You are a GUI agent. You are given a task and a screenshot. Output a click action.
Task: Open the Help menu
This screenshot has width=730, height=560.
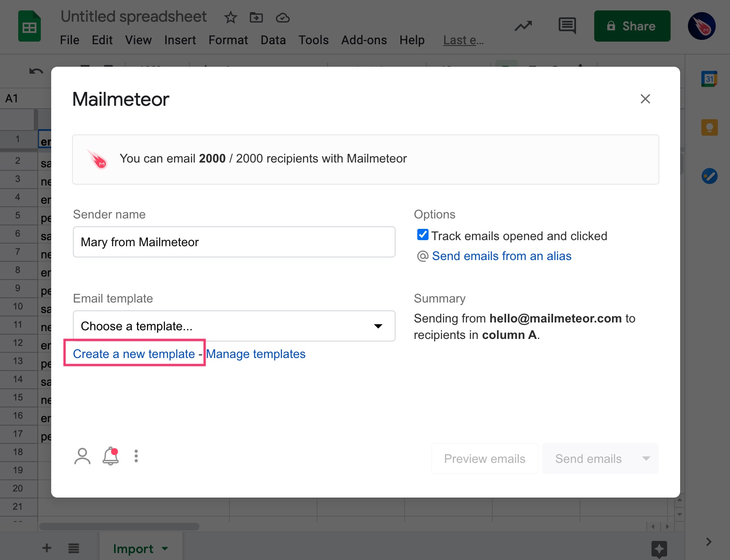click(x=412, y=40)
